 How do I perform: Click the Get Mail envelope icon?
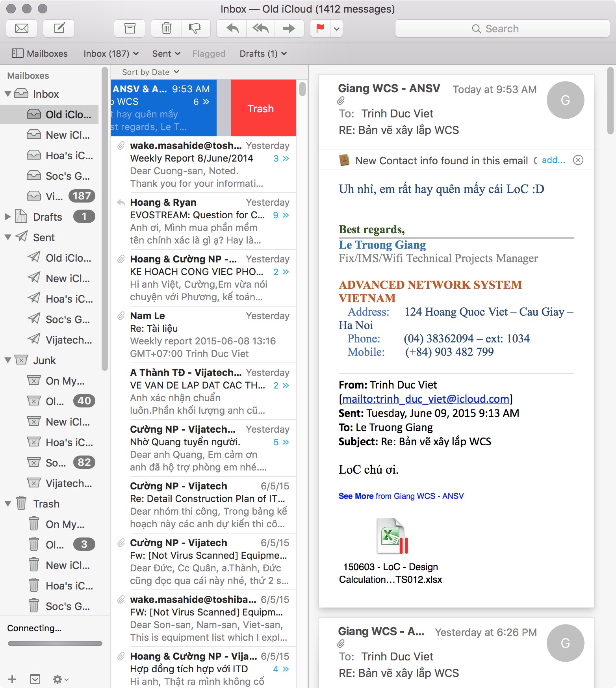[22, 28]
